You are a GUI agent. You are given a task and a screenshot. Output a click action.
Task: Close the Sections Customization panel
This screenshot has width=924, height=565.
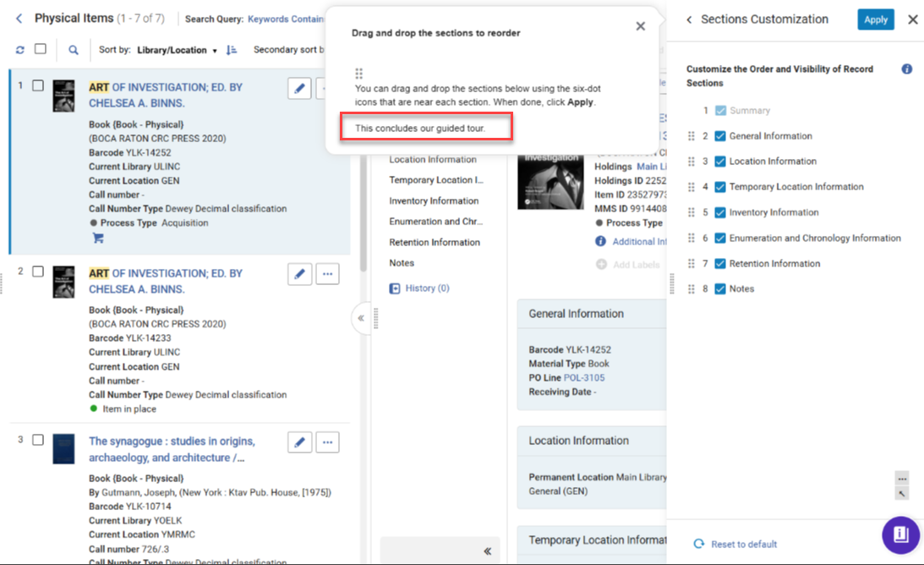(x=913, y=19)
